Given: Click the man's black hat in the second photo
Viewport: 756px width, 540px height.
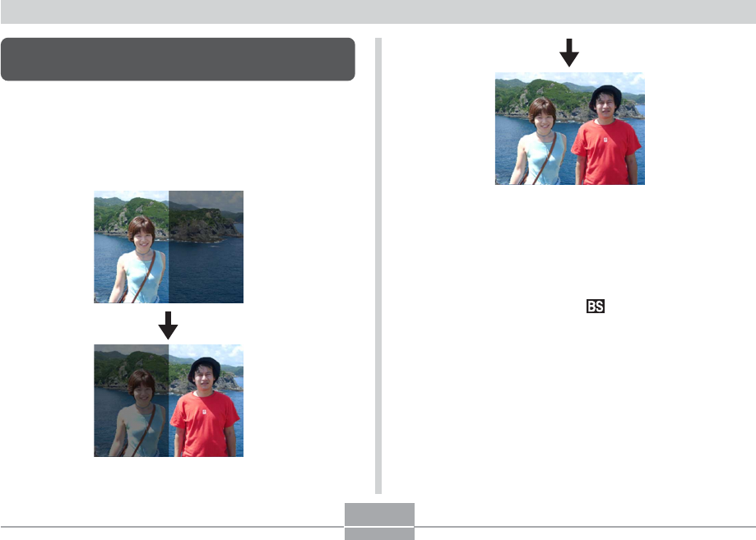Looking at the screenshot, I should (x=204, y=367).
